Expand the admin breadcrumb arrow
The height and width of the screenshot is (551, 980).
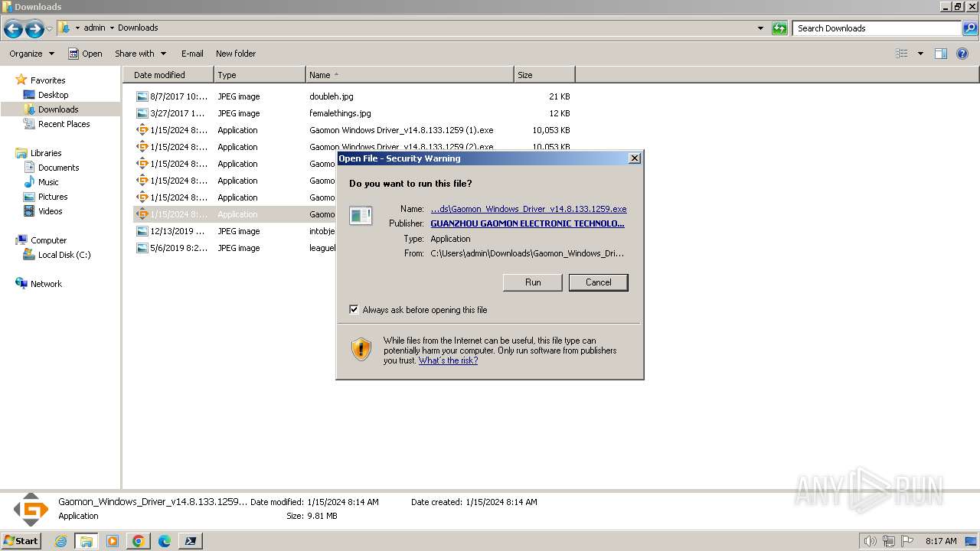(x=112, y=28)
